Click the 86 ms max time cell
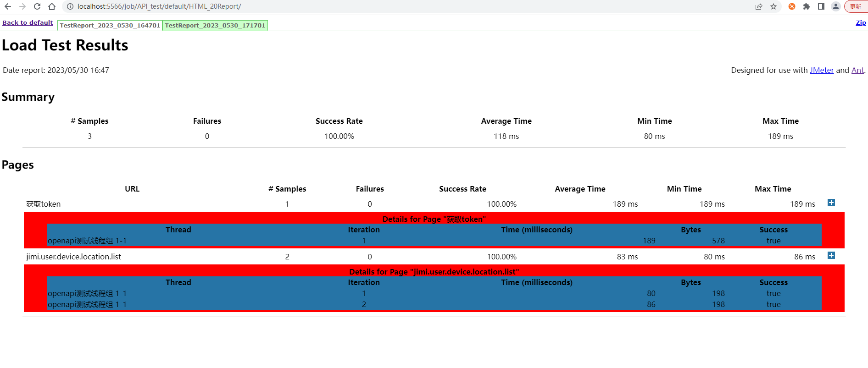 point(805,257)
